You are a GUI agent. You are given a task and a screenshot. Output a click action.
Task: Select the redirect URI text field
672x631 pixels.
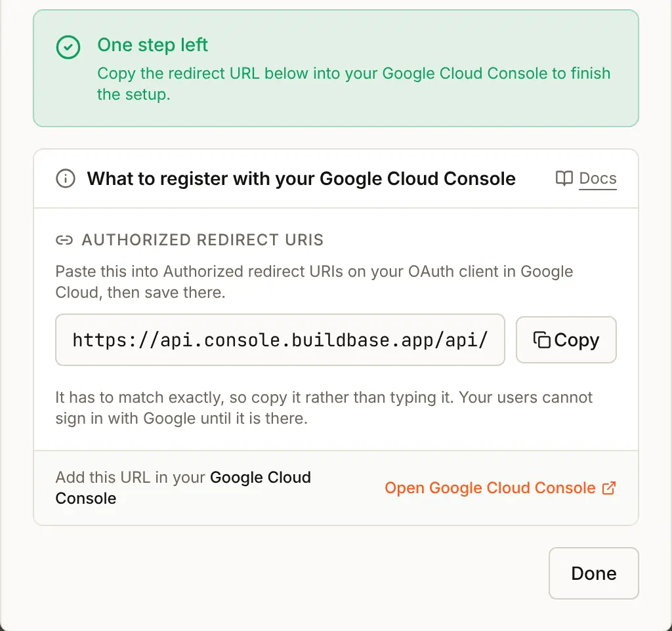tap(280, 340)
